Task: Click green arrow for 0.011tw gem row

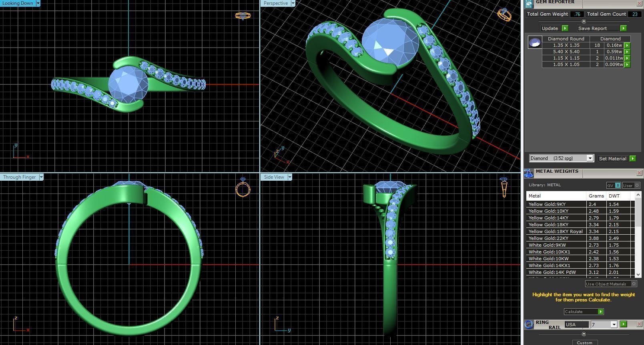Action: coord(627,58)
